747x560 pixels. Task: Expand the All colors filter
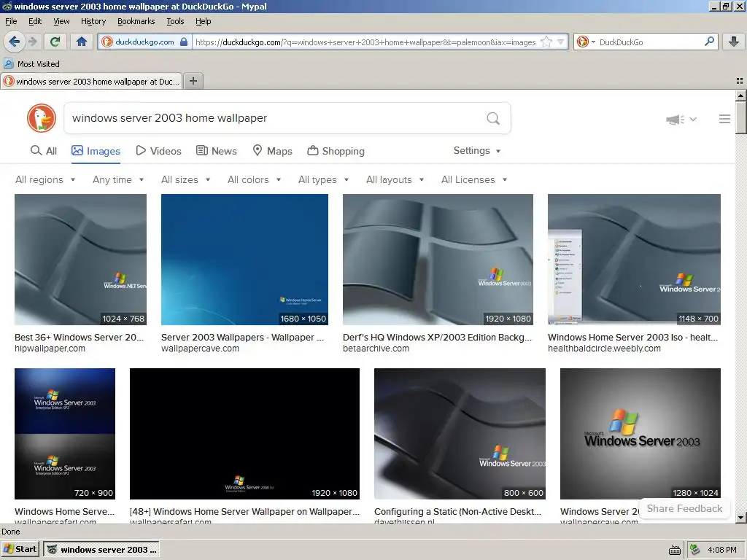click(x=255, y=179)
